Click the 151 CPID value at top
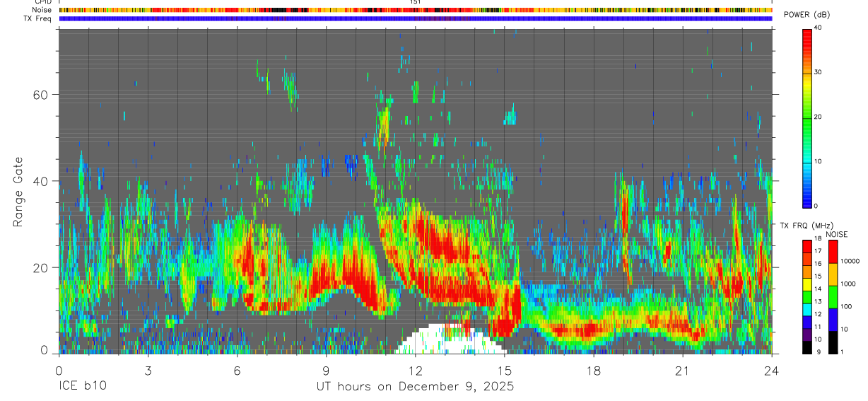Image resolution: width=868 pixels, height=401 pixels. click(x=415, y=2)
